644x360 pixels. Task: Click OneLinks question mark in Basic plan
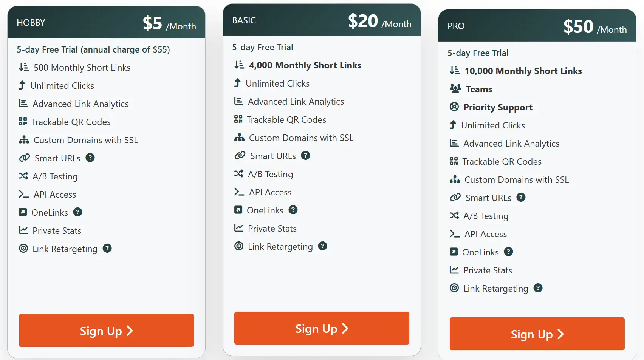[x=293, y=210]
